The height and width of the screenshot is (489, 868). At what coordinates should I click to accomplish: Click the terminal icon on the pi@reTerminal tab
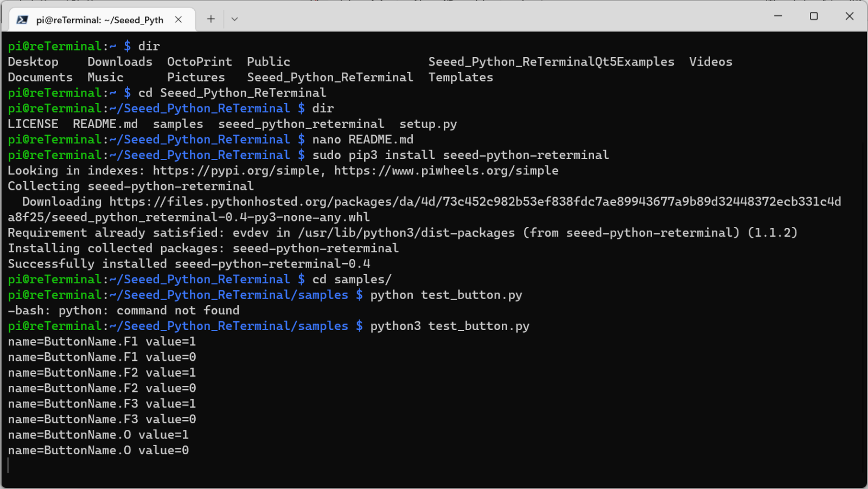click(22, 20)
